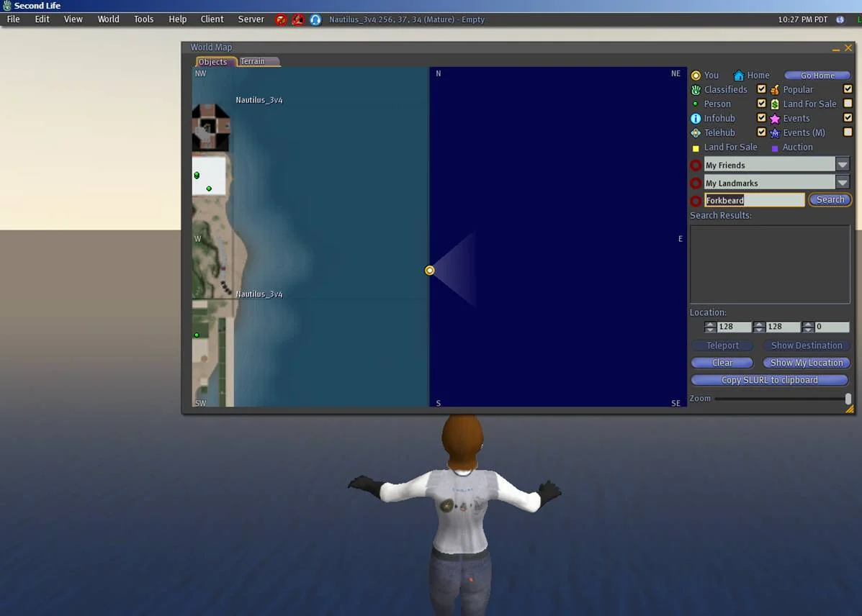Open the Server menu
862x616 pixels.
coord(251,19)
